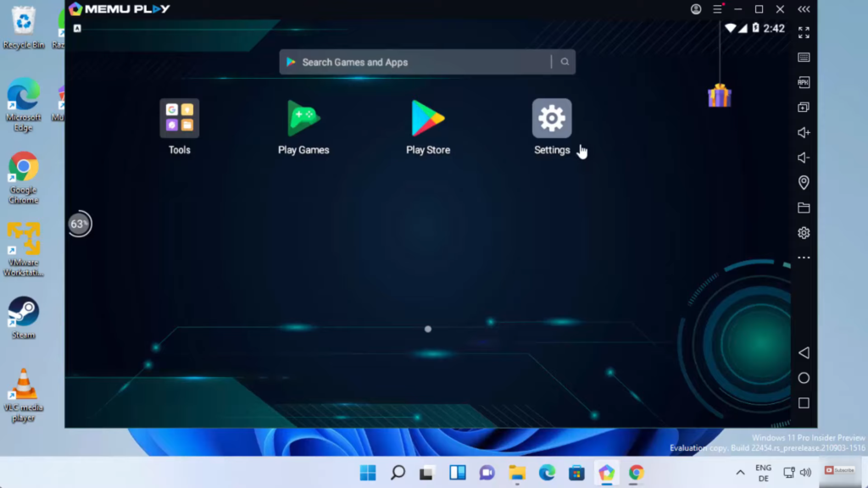Screen dimensions: 868x488
Task: Open the Android Settings app
Action: click(552, 119)
